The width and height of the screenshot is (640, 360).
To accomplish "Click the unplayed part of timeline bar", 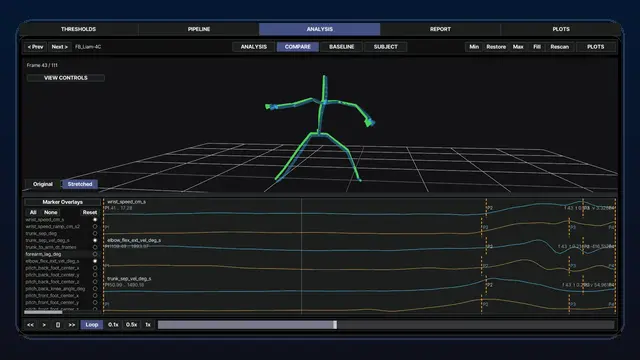I will 476,325.
